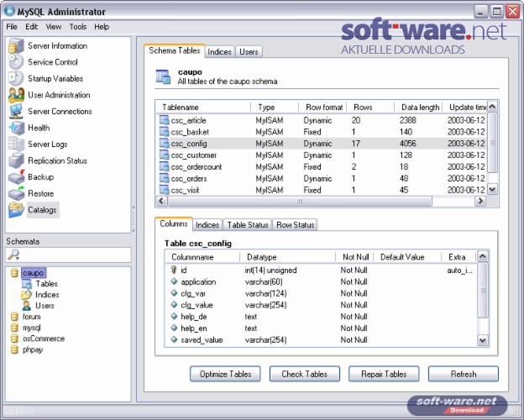Select the csc_config table row
The height and width of the screenshot is (420, 524).
coord(321,144)
